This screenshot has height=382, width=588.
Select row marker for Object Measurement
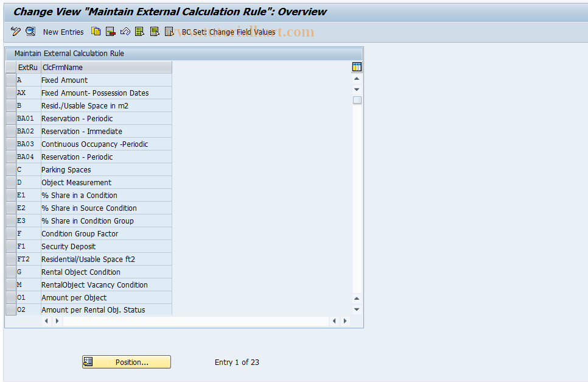[11, 182]
